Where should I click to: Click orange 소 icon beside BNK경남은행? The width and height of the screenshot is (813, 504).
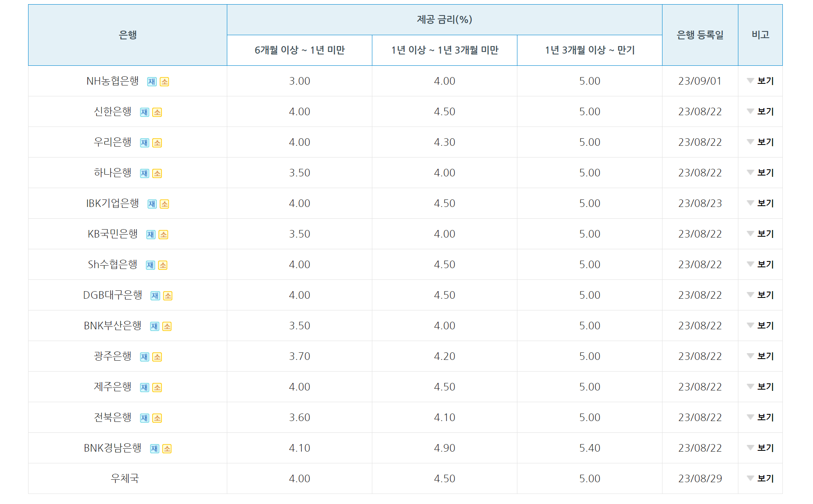point(167,449)
